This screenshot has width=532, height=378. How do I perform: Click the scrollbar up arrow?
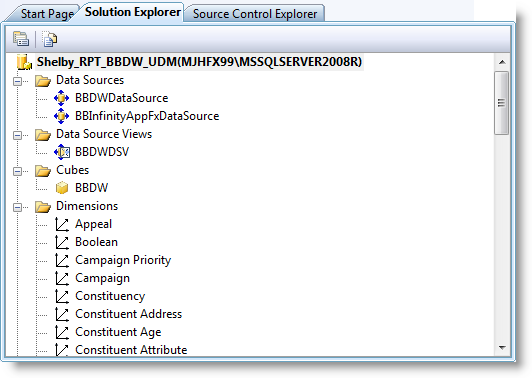coord(502,62)
